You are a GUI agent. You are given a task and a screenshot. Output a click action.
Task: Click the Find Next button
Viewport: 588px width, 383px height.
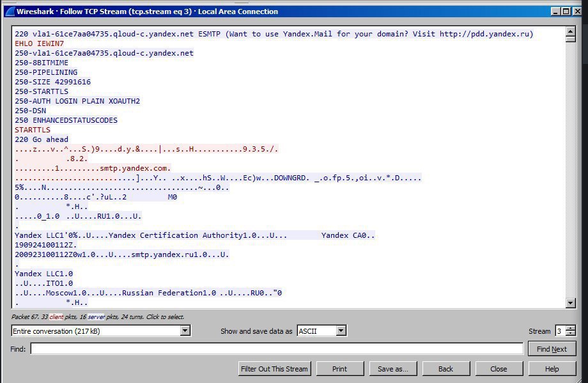[x=552, y=349]
